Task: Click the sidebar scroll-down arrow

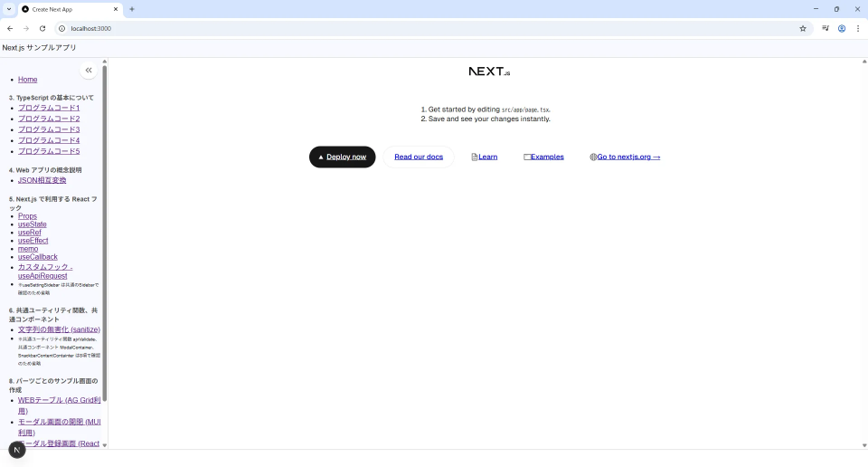Action: point(105,445)
